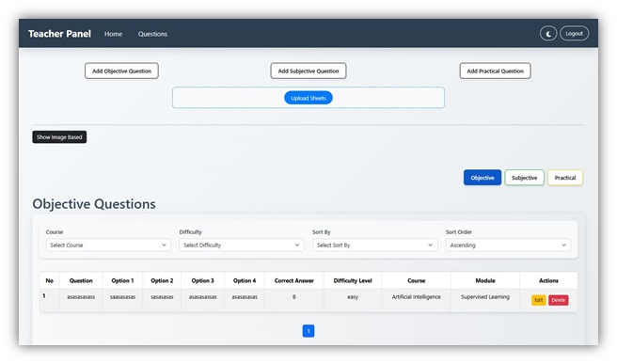Click the Teacher Panel brand title

pyautogui.click(x=59, y=34)
